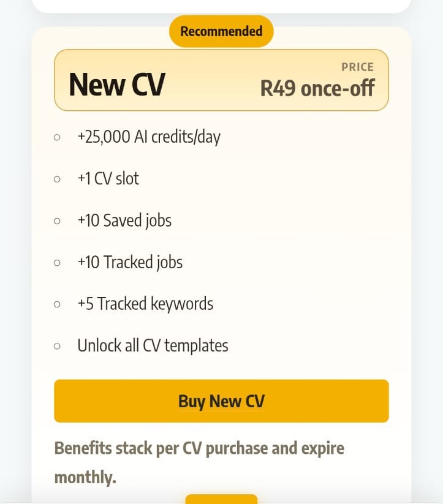
Task: Click the PRICE label
Action: click(x=357, y=67)
